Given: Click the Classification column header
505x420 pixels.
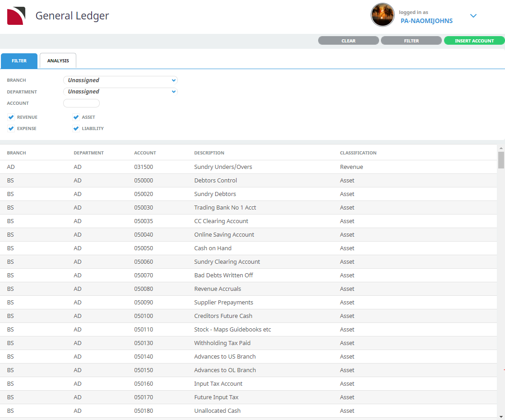Looking at the screenshot, I should click(358, 153).
